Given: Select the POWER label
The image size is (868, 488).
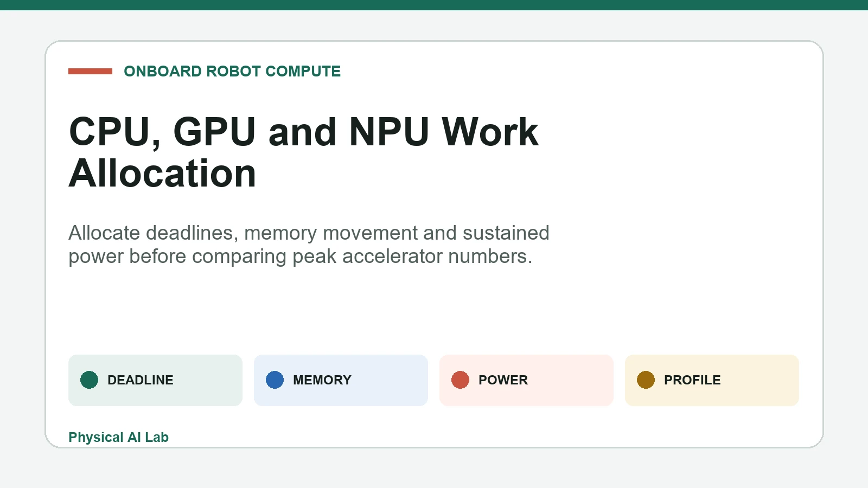Looking at the screenshot, I should (503, 380).
